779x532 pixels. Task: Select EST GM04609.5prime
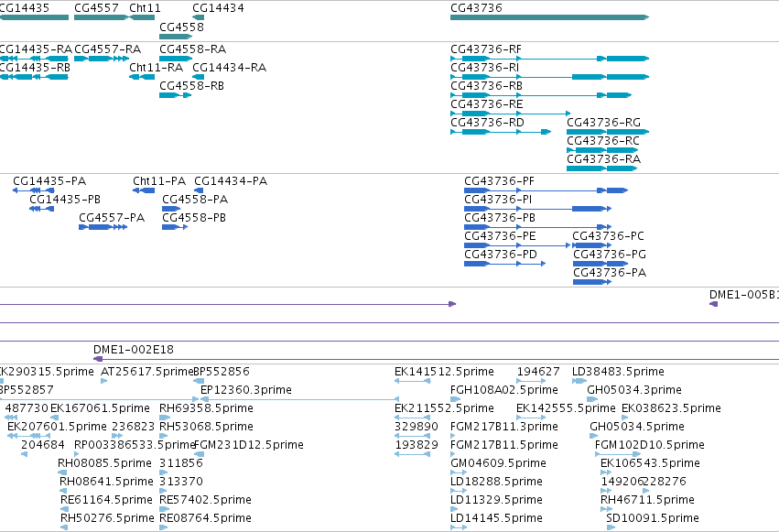pyautogui.click(x=459, y=472)
